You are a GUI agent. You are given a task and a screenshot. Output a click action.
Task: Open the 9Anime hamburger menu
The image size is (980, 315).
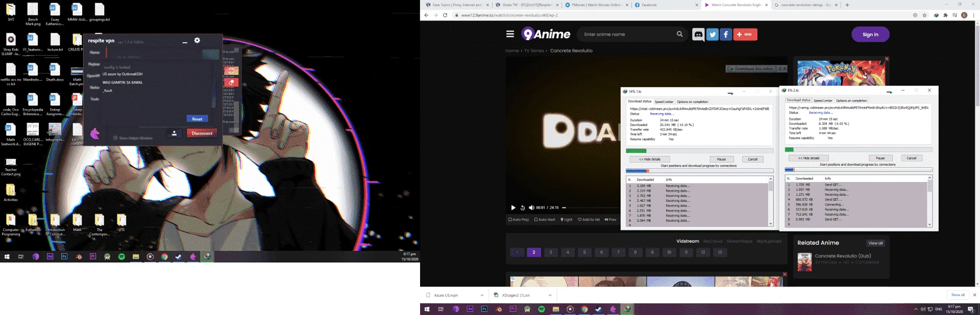[510, 34]
